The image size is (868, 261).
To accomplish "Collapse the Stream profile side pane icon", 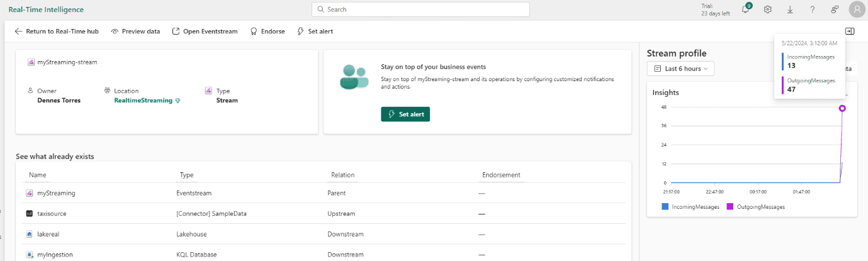I will pyautogui.click(x=850, y=31).
